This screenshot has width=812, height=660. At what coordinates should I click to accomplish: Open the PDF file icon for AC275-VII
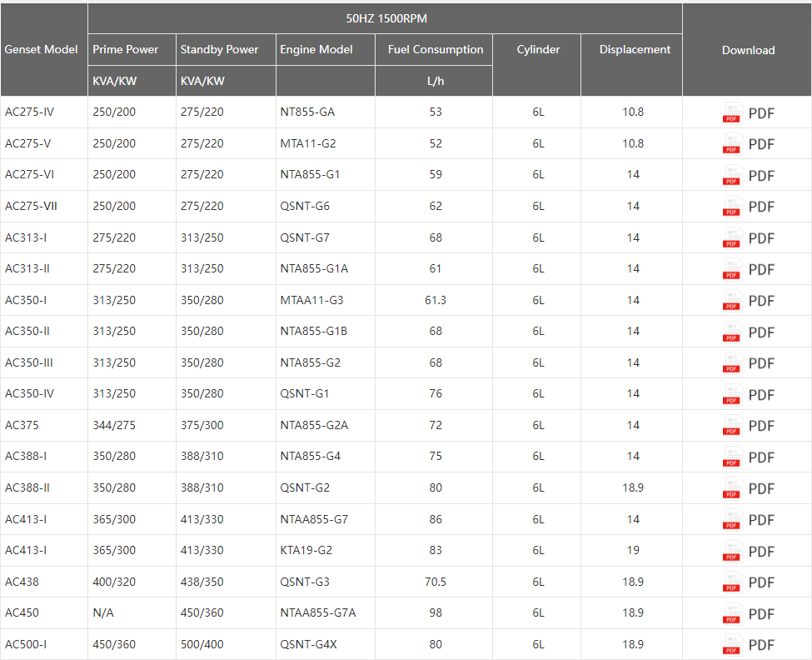pyautogui.click(x=732, y=206)
